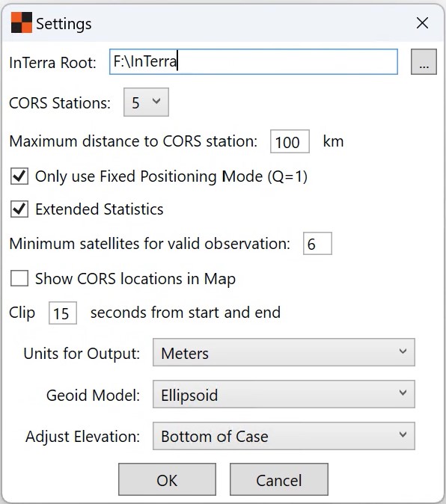The height and width of the screenshot is (504, 446).
Task: Enable Show CORS locations in Map
Action: coord(19,278)
